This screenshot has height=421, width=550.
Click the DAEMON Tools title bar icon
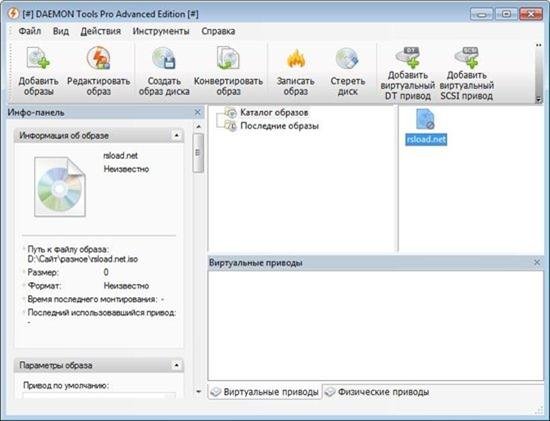(x=13, y=14)
